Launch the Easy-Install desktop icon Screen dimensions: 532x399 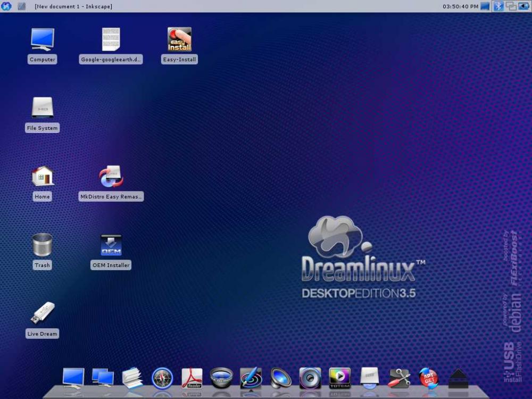point(179,39)
